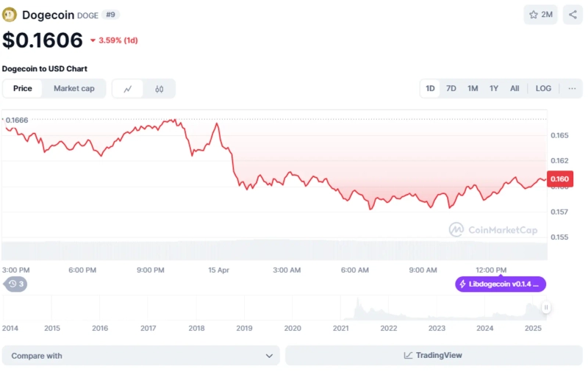Click the share icon
Screen dimensions: 588x380
pyautogui.click(x=573, y=15)
